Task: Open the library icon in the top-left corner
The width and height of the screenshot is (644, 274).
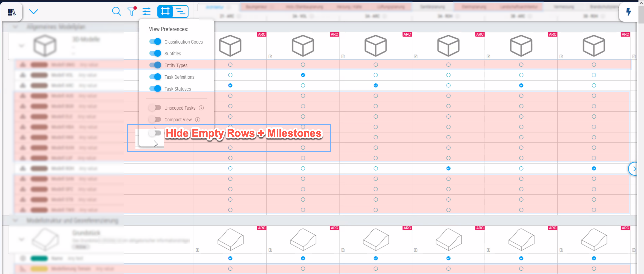Action: coord(11,12)
